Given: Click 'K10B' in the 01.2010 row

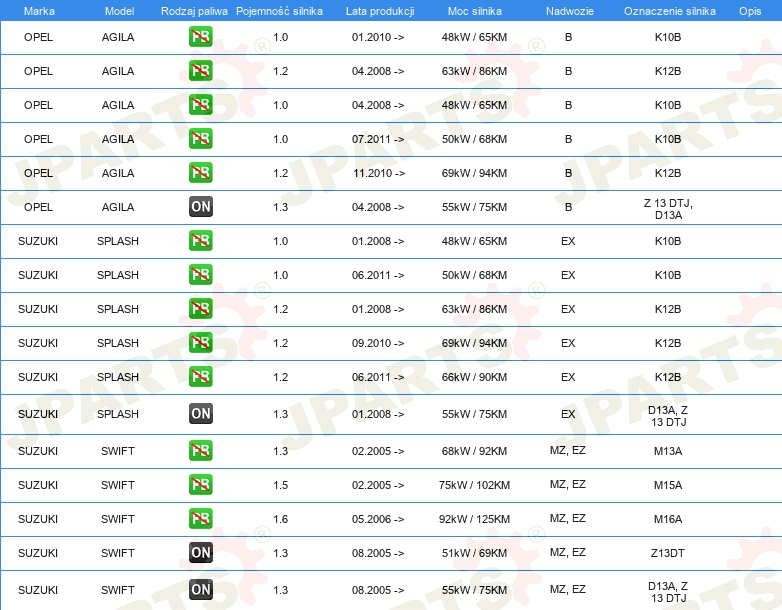Looking at the screenshot, I should coord(668,37).
